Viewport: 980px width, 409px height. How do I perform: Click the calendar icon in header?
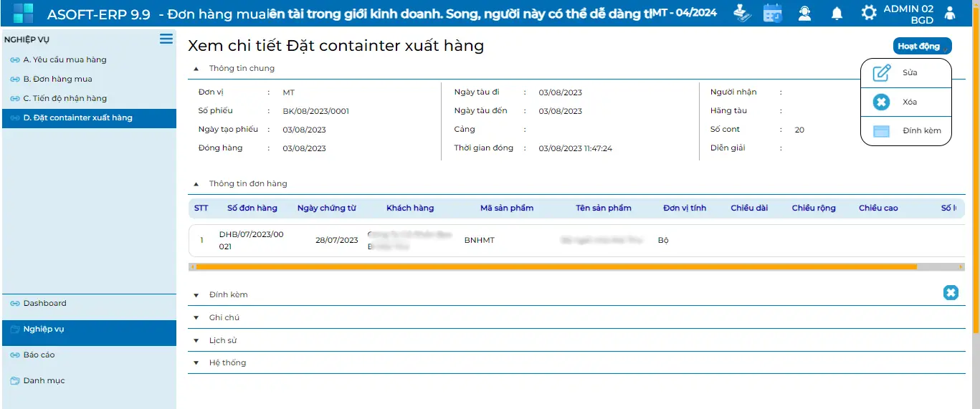772,13
